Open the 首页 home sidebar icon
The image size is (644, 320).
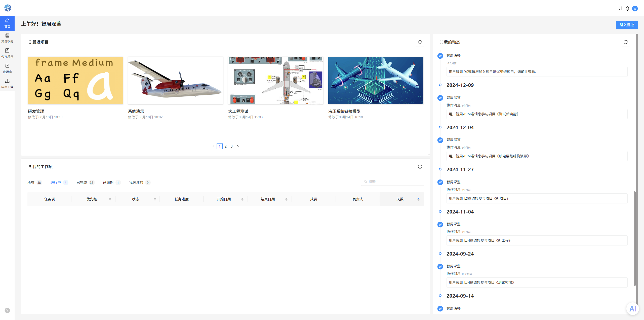coord(7,23)
